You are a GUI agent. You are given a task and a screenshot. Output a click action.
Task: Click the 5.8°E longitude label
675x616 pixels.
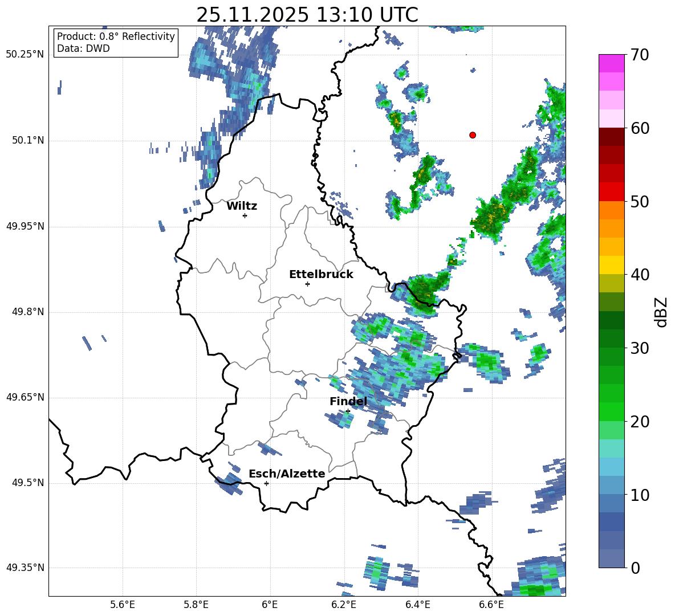(x=196, y=605)
